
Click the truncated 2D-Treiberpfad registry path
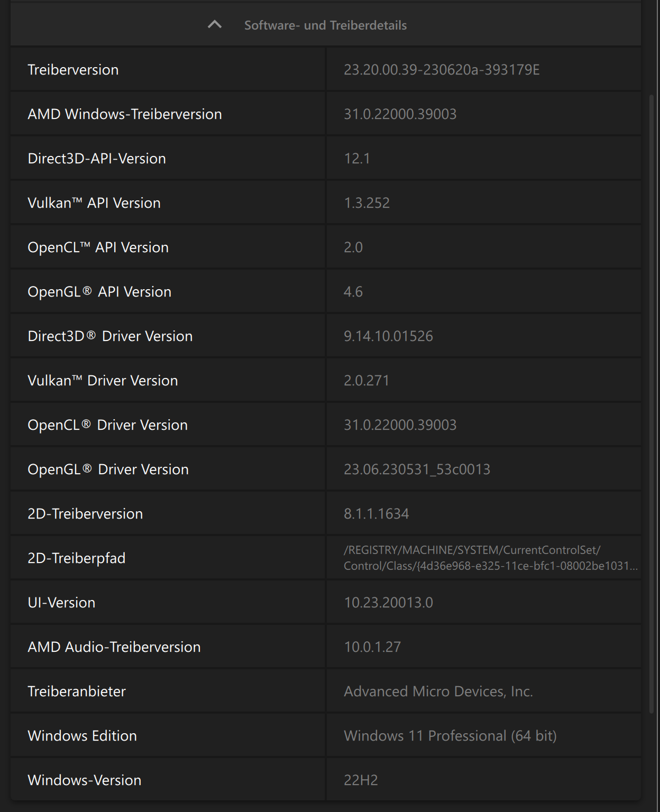click(491, 558)
